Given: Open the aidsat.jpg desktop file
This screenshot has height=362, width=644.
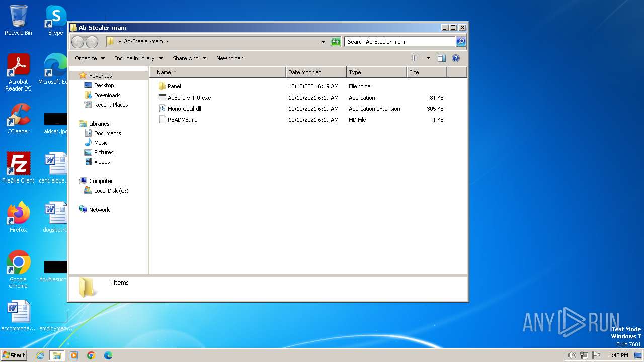Looking at the screenshot, I should click(x=55, y=123).
